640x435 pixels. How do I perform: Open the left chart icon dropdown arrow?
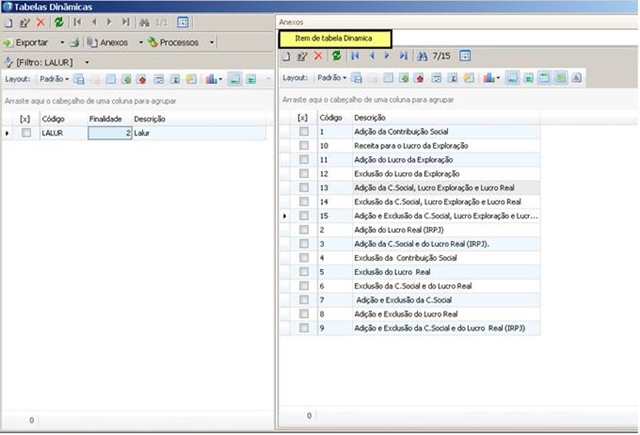point(220,80)
